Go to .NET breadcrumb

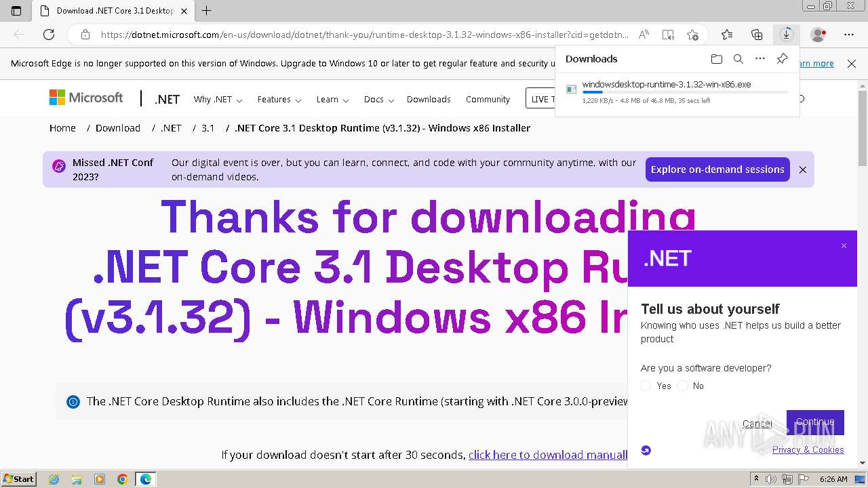pyautogui.click(x=171, y=127)
